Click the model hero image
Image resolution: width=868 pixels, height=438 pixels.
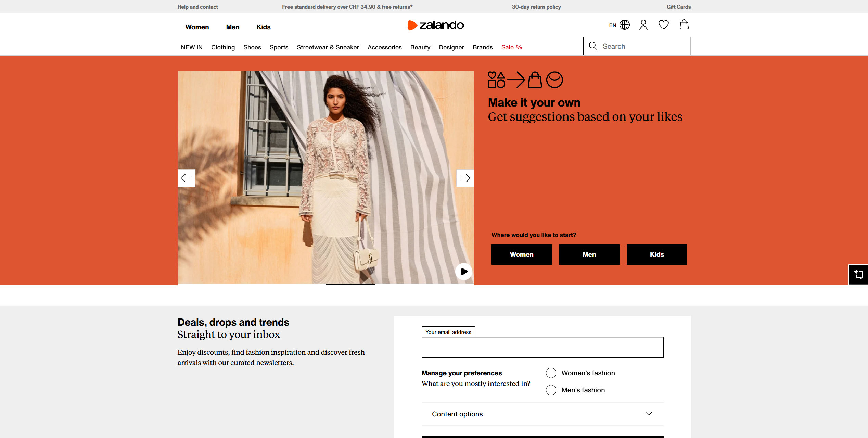pyautogui.click(x=326, y=177)
